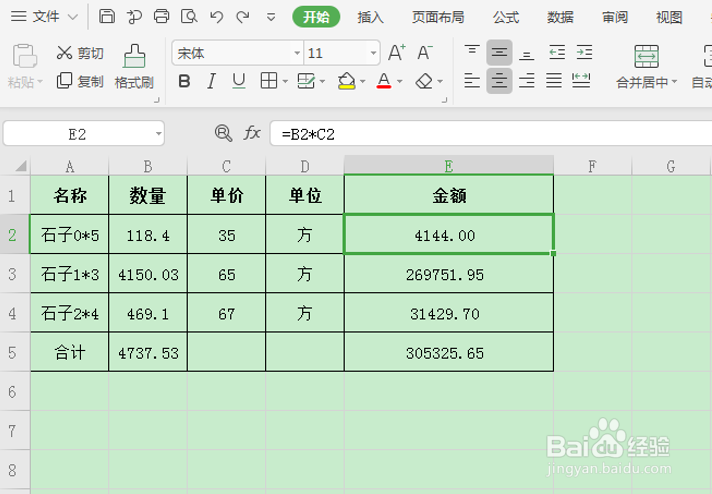Justify text alignment icon

pos(554,81)
